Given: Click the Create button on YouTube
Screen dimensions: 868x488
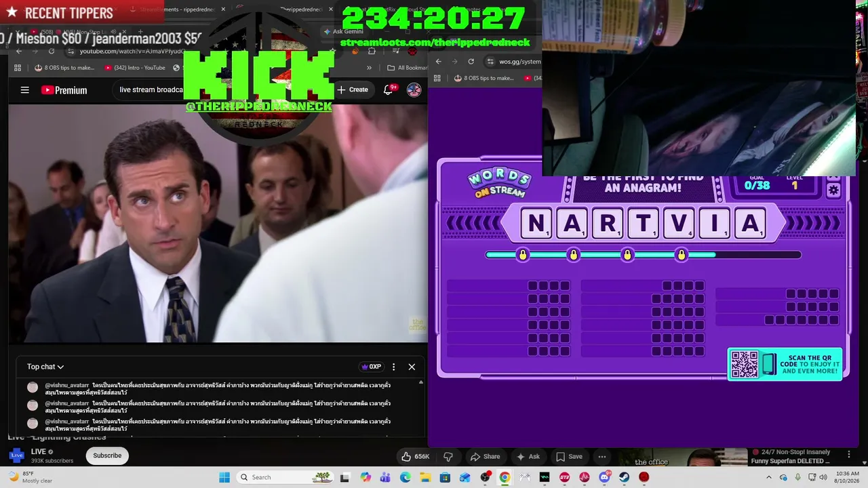Looking at the screenshot, I should (353, 89).
